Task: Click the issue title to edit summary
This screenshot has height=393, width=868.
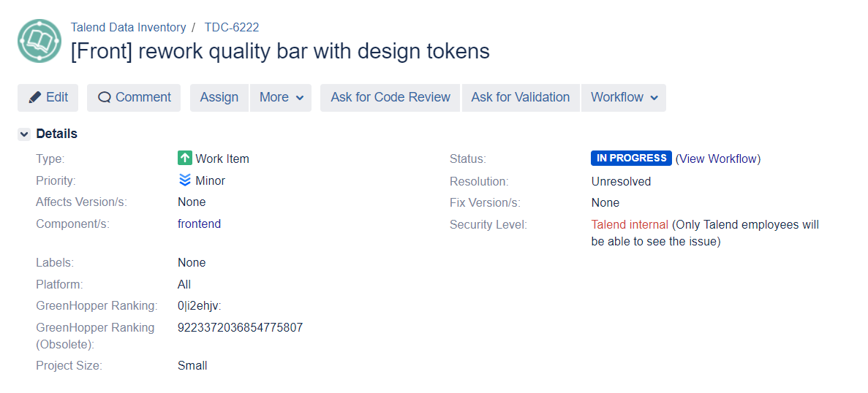Action: (x=280, y=51)
